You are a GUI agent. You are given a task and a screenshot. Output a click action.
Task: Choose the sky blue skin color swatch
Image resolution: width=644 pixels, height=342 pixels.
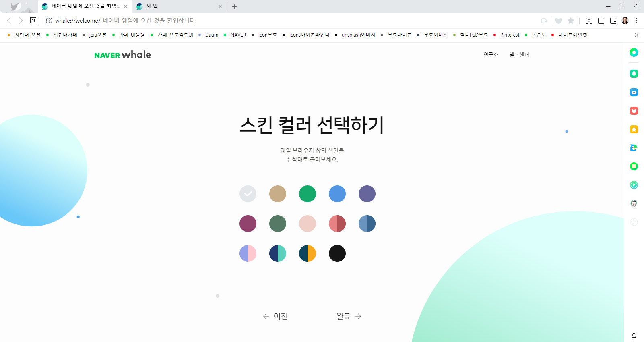coord(337,194)
